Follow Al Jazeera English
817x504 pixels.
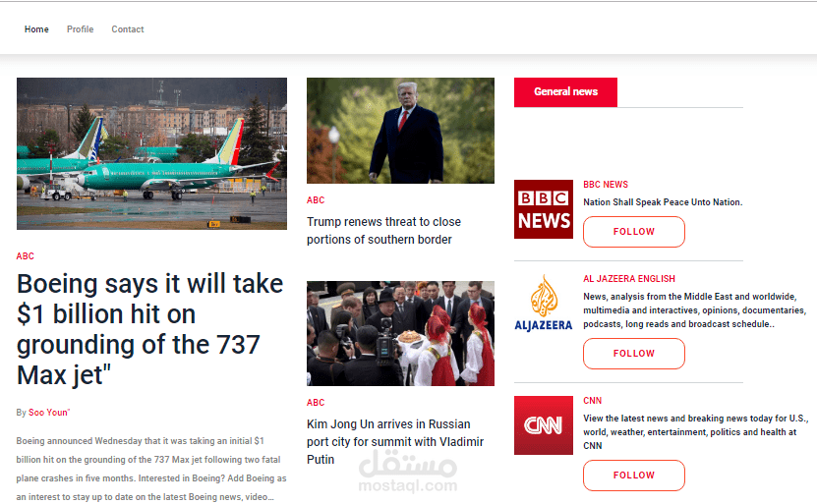pyautogui.click(x=633, y=354)
